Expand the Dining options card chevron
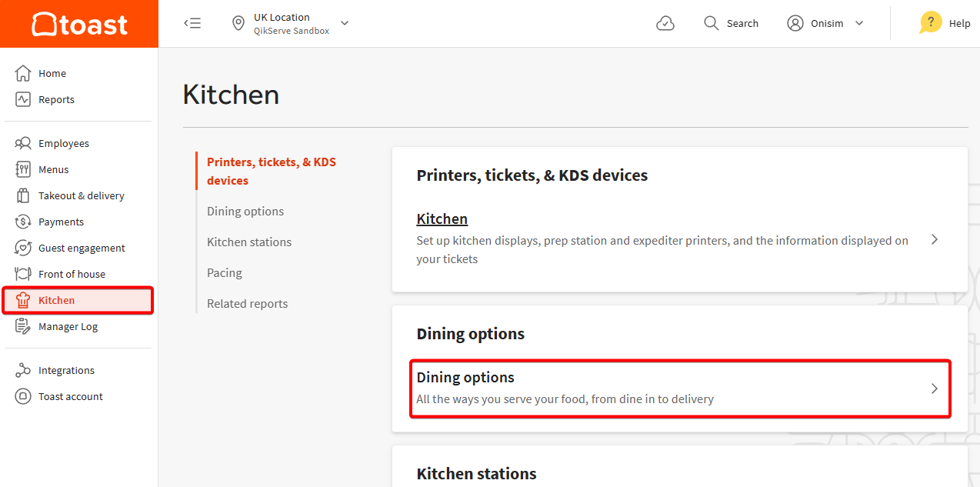 934,389
